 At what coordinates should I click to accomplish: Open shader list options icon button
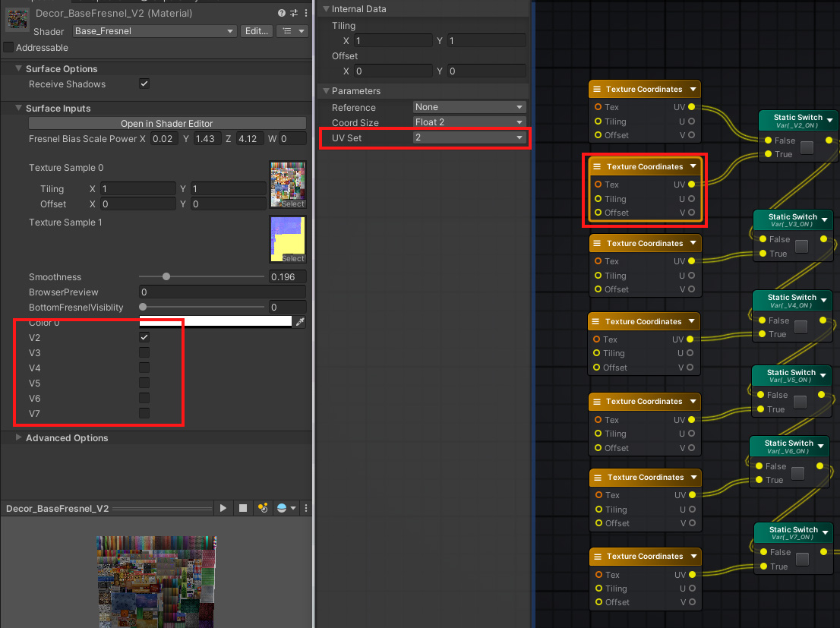click(x=292, y=31)
